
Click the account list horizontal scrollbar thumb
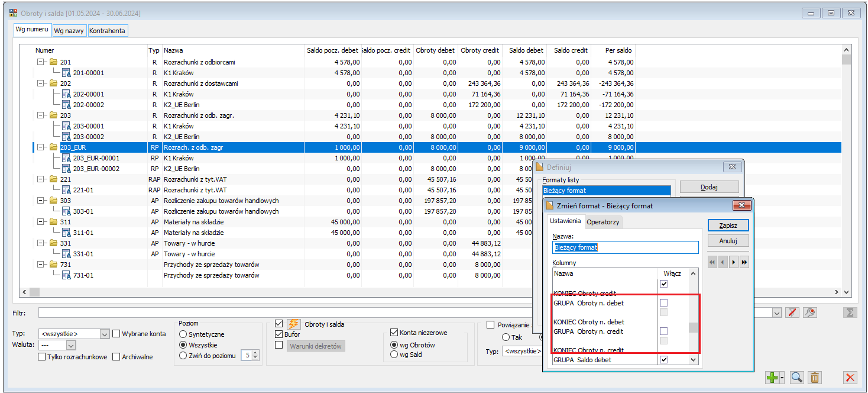tap(35, 292)
